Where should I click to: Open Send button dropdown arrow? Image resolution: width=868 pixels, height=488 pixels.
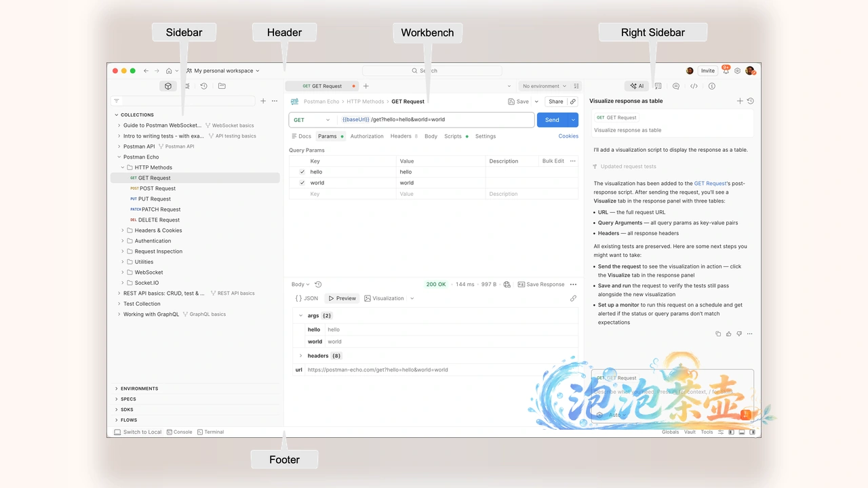[x=574, y=120]
